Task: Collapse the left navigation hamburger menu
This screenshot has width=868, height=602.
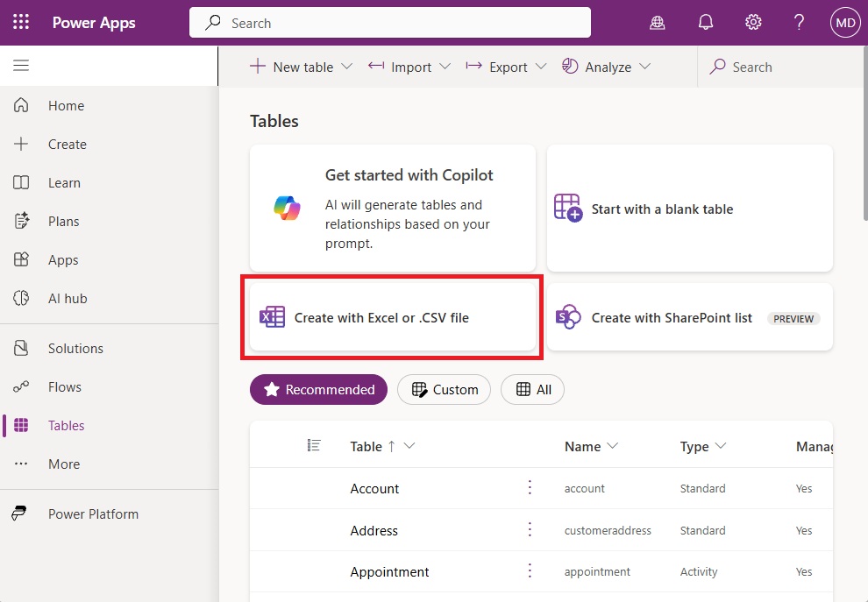Action: click(x=21, y=66)
